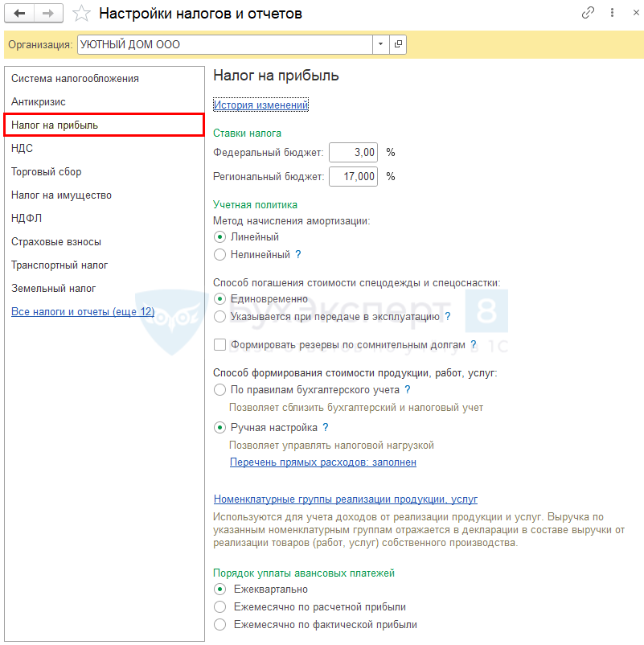Show help for По правилам бухгалтерского учета

click(x=408, y=389)
